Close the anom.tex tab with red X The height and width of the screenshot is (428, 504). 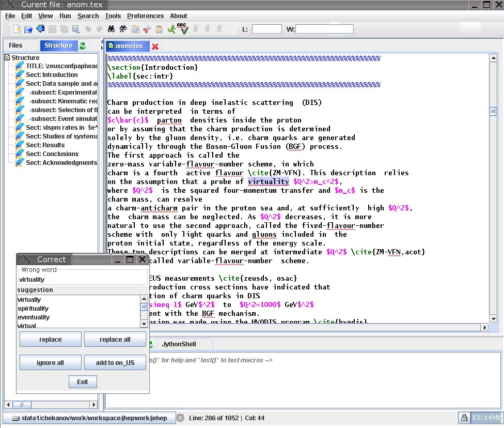pos(155,46)
